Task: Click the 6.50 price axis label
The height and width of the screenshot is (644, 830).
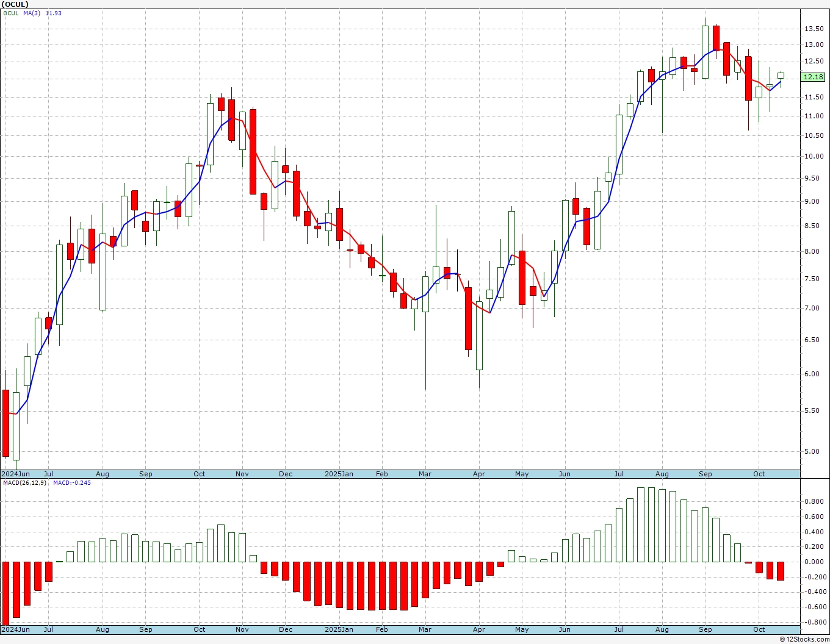Action: coord(814,340)
